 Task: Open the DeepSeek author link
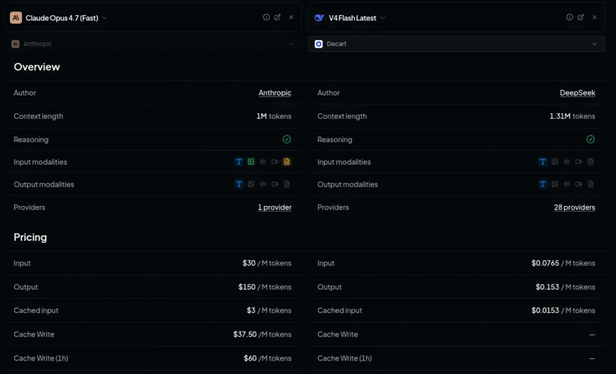[578, 93]
